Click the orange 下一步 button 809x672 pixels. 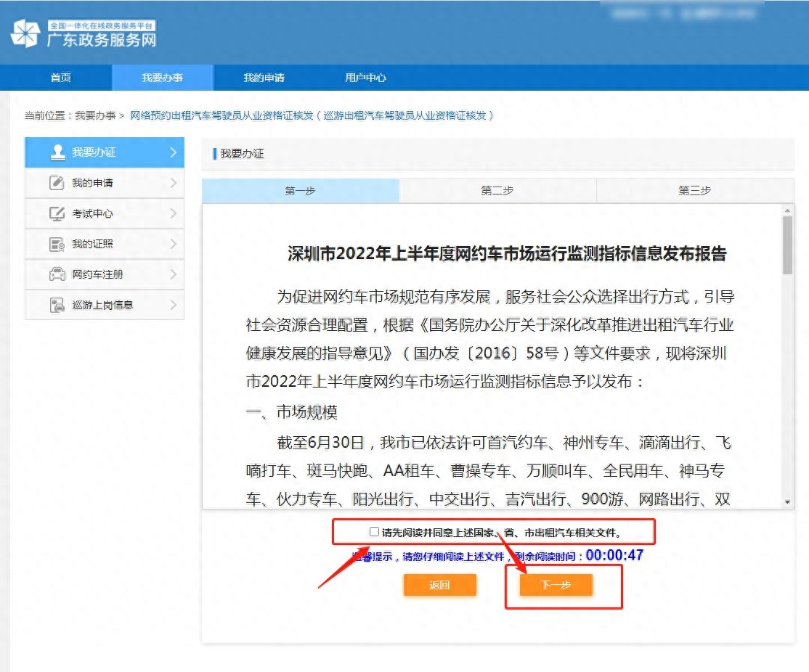[556, 585]
